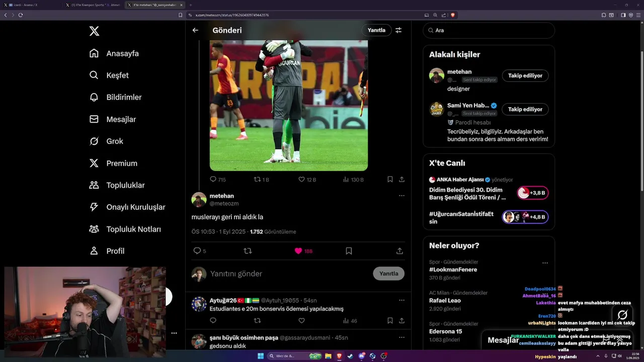This screenshot has height=362, width=644.
Task: Open options for the #LookmanFenere trend
Action: pyautogui.click(x=545, y=263)
